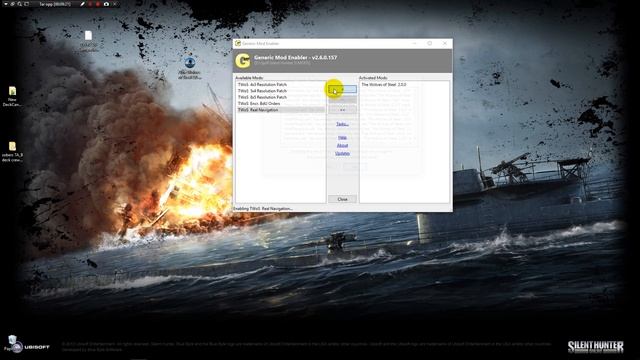Select the Recycle Bin icon on desktop

tap(12, 340)
